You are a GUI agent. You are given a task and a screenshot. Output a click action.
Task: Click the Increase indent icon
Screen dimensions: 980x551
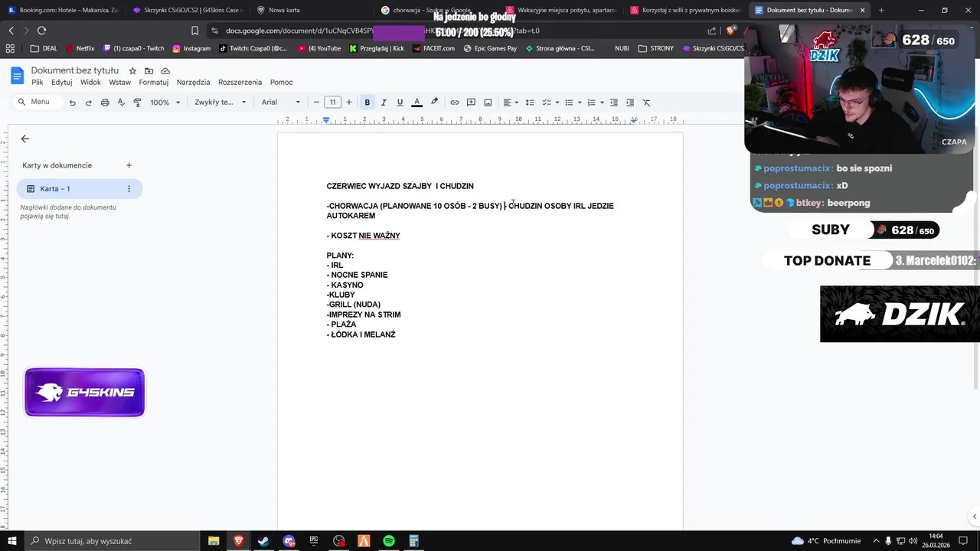coord(630,103)
